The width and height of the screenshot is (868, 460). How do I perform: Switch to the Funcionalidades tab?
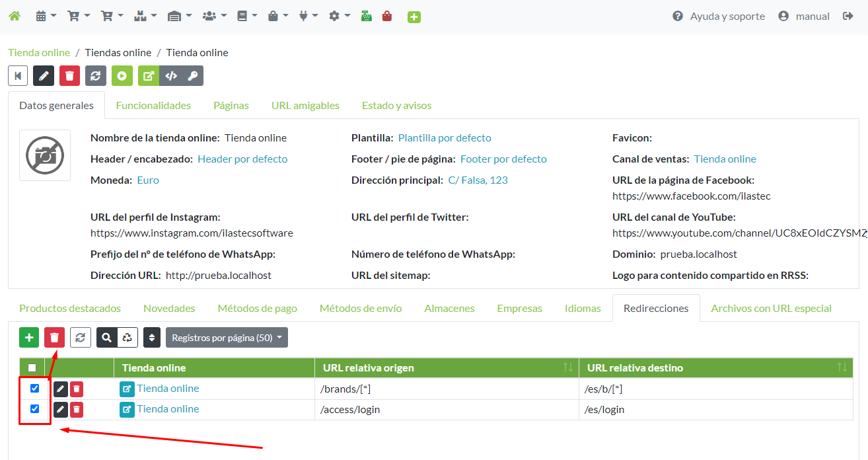tap(153, 106)
